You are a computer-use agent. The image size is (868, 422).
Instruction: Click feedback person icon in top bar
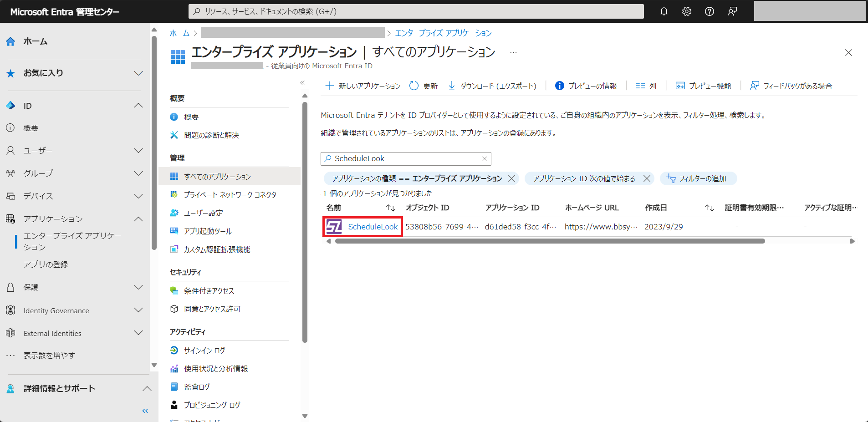pos(732,11)
